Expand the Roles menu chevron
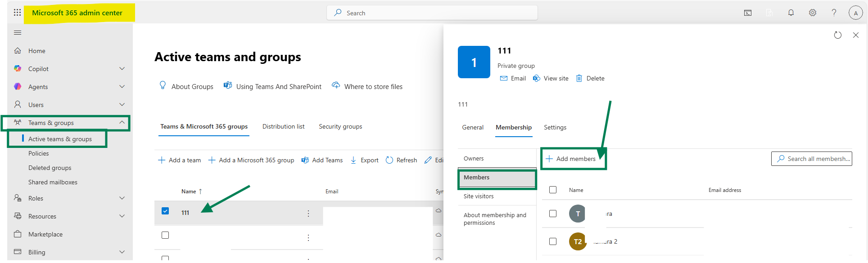 [122, 198]
